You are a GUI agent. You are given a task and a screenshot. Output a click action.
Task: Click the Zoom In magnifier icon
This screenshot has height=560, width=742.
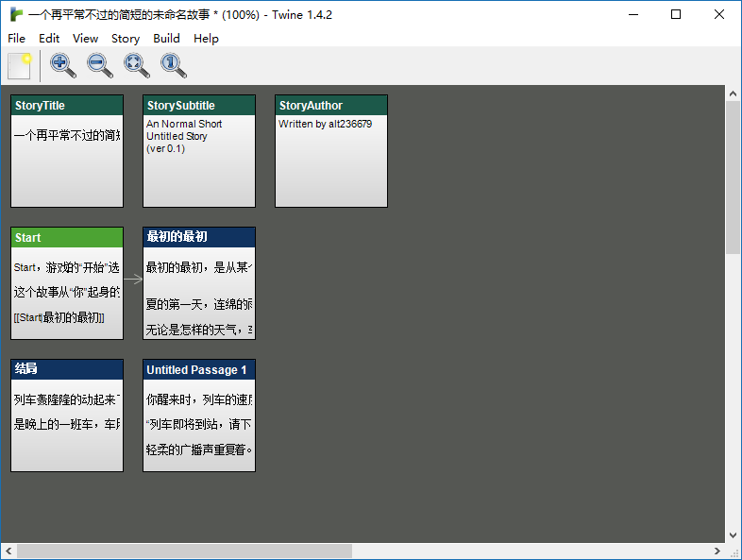[x=63, y=66]
